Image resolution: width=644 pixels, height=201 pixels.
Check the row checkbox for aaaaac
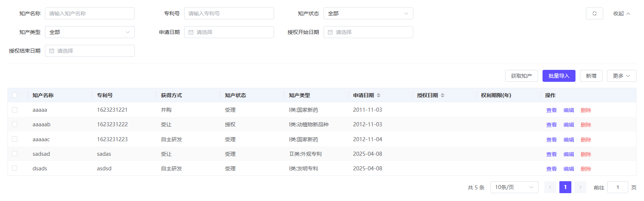tap(15, 139)
